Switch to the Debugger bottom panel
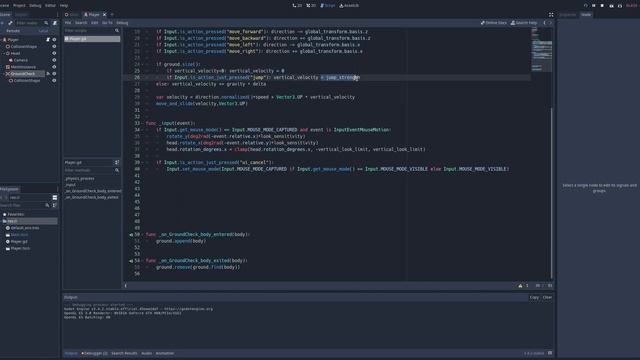This screenshot has height=360, width=640. 94,353
